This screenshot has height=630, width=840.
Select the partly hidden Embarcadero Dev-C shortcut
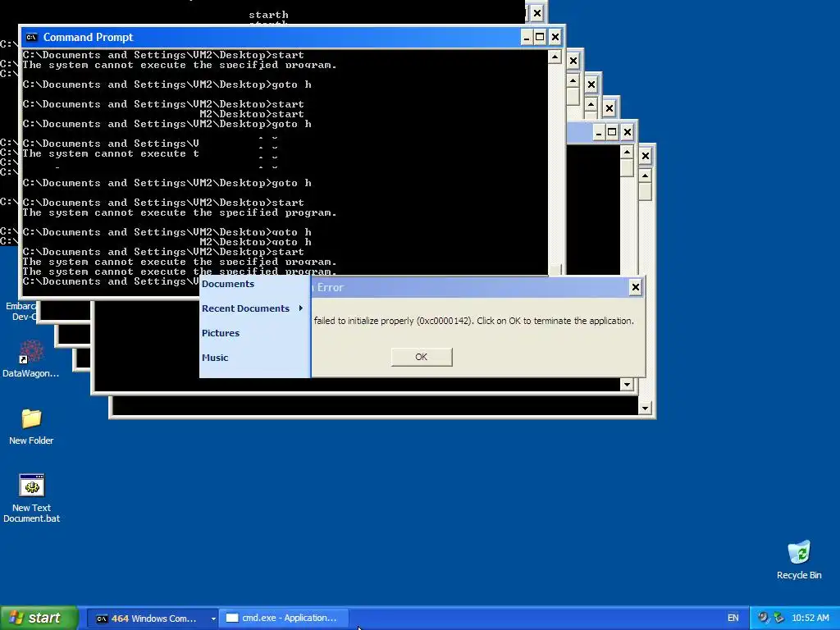point(21,311)
